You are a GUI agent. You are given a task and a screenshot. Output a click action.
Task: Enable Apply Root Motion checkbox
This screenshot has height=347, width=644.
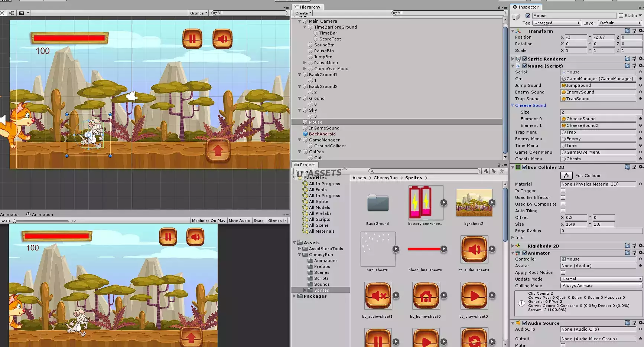click(x=563, y=272)
